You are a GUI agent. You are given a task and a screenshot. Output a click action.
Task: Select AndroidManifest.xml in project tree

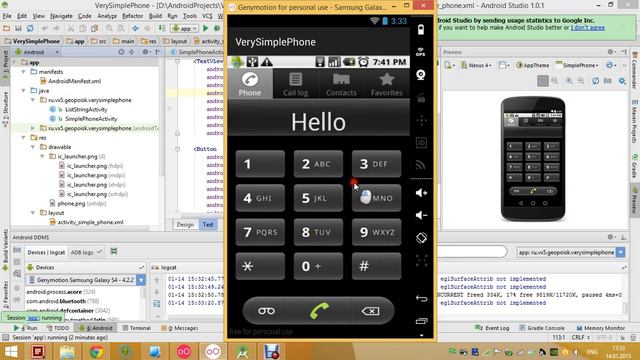[x=74, y=81]
